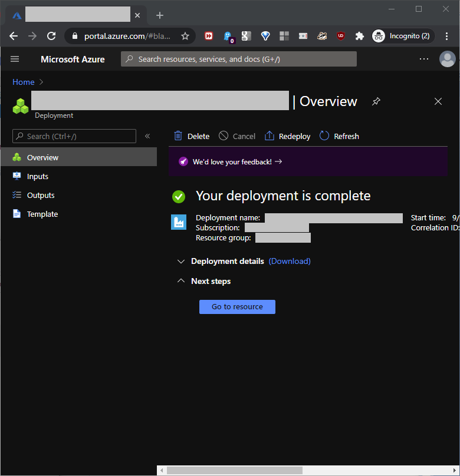This screenshot has height=476, width=460.
Task: Open the uBlock Origin shield extension
Action: tap(341, 36)
